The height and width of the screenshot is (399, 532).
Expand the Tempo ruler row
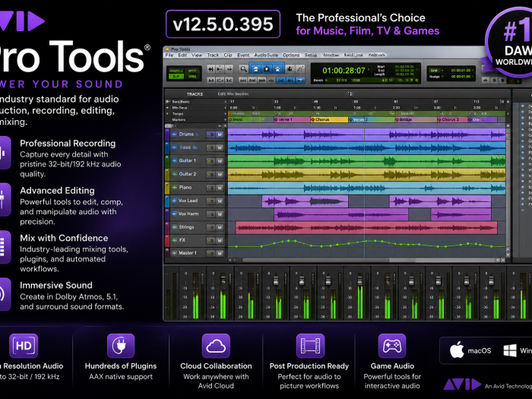(168, 114)
